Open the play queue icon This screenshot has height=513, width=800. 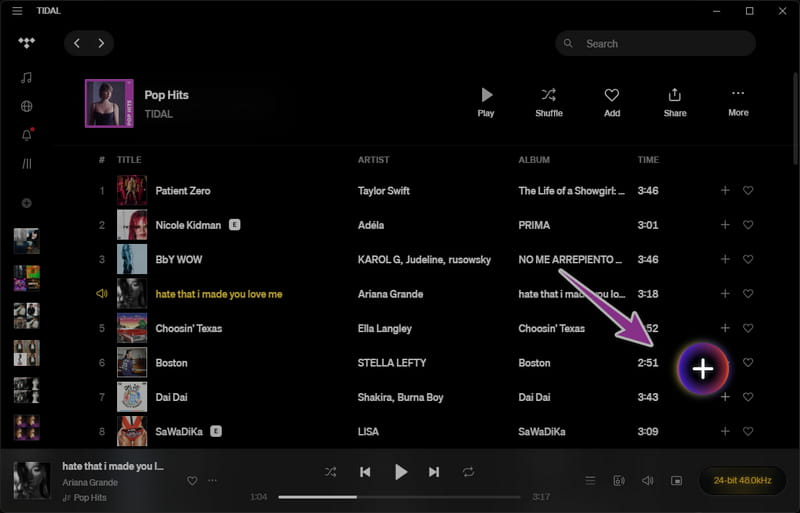(x=590, y=480)
